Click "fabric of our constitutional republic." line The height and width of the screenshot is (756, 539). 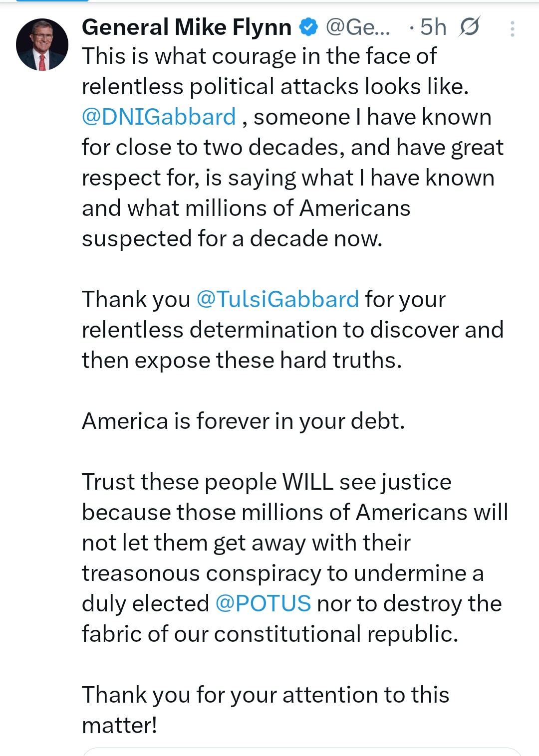[x=269, y=634]
